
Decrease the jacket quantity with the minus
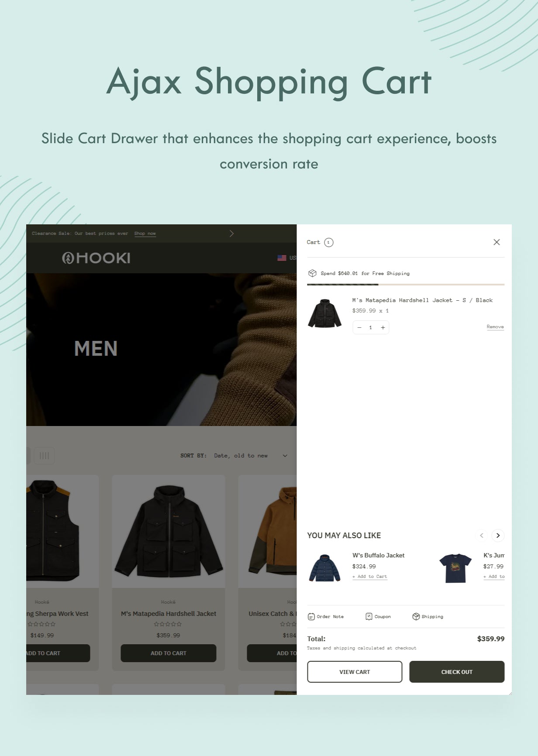(359, 327)
